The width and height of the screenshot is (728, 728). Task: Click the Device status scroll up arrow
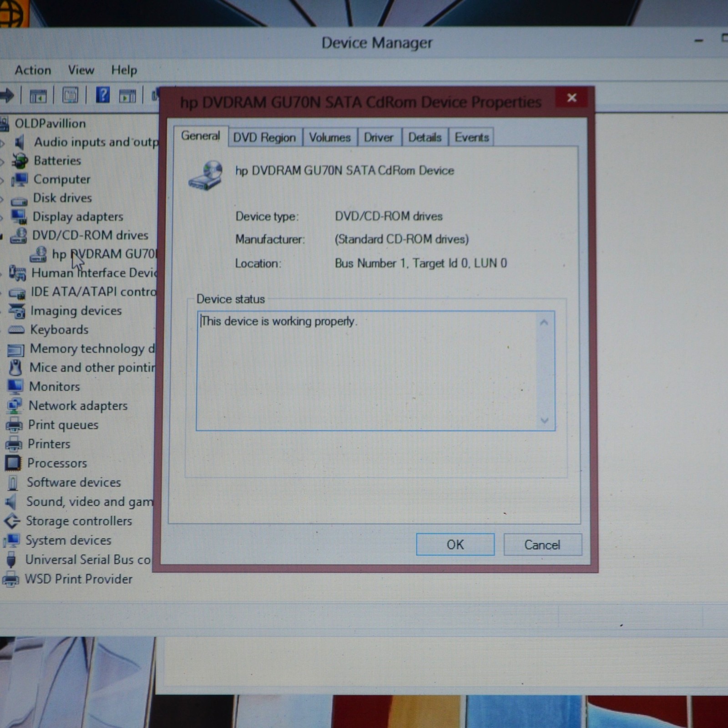pyautogui.click(x=544, y=323)
